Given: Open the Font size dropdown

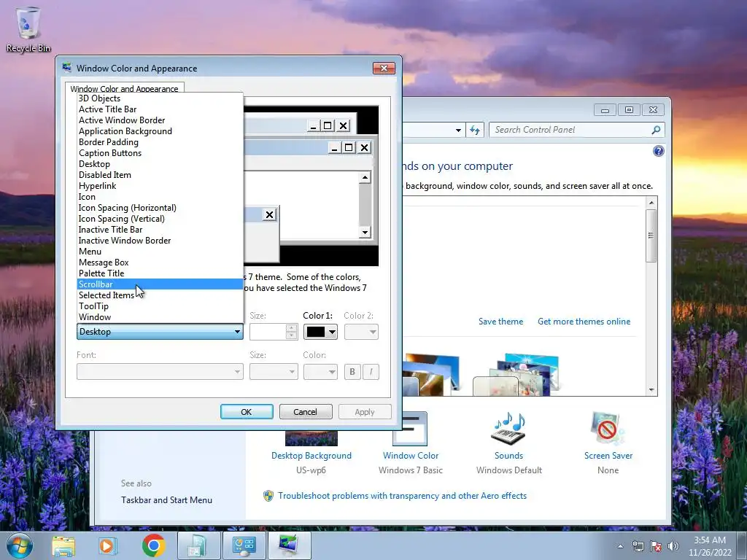Looking at the screenshot, I should [274, 371].
